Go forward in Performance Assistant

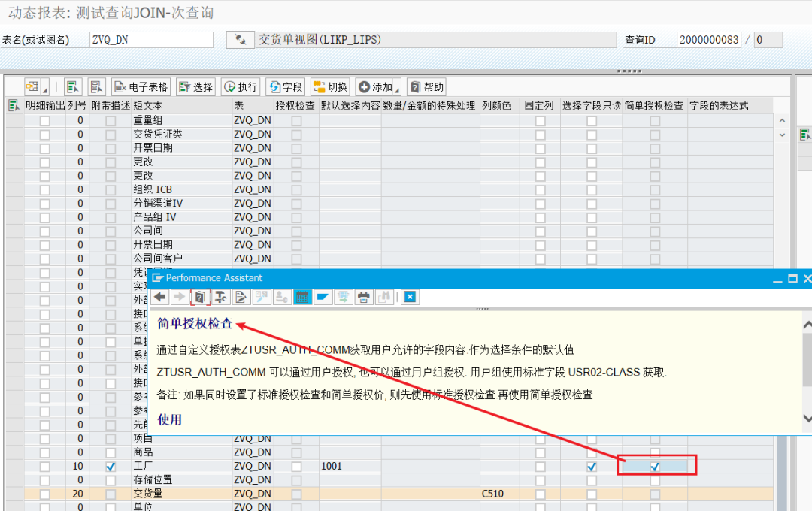(x=179, y=297)
